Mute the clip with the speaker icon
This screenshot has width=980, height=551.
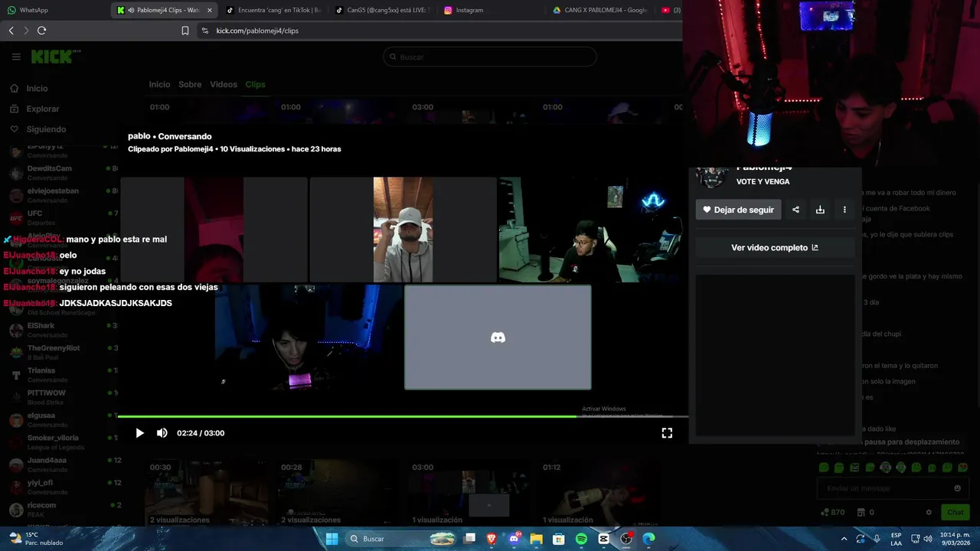click(162, 433)
